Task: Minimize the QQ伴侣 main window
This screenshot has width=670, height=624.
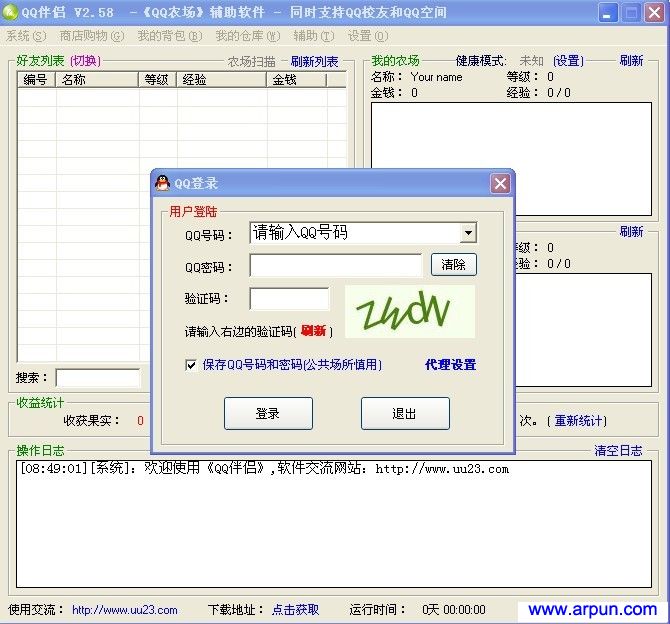Action: [607, 12]
